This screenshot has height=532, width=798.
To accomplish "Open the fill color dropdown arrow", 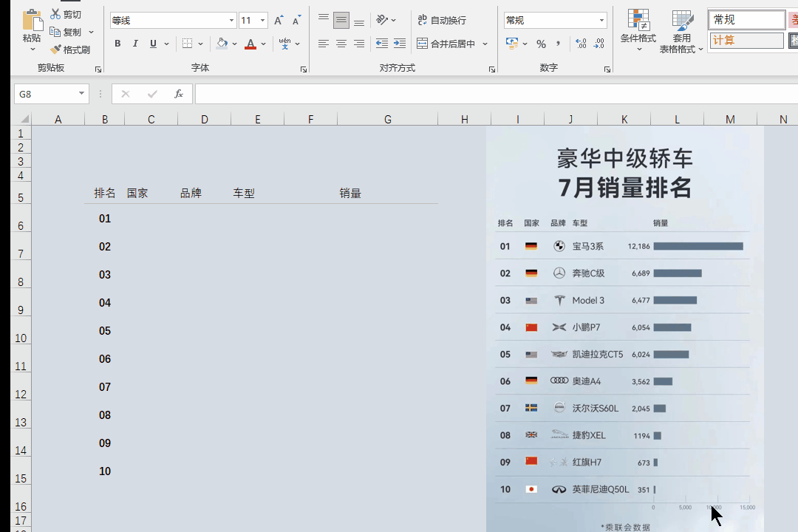I will pyautogui.click(x=235, y=44).
